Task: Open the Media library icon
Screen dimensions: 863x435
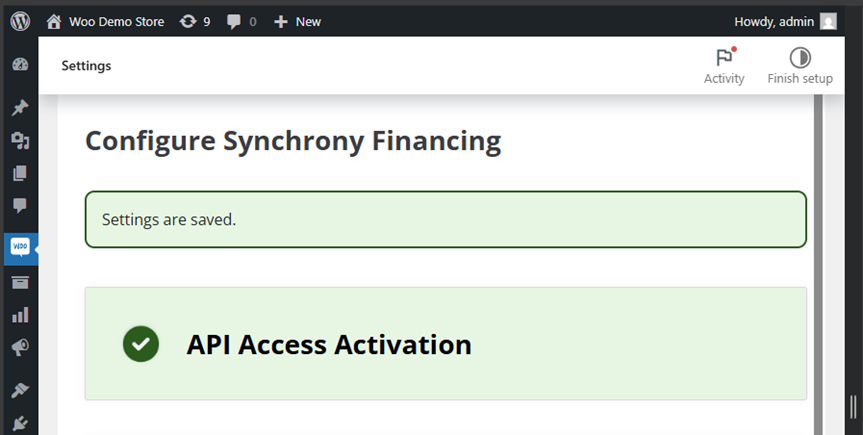Action: coord(20,140)
